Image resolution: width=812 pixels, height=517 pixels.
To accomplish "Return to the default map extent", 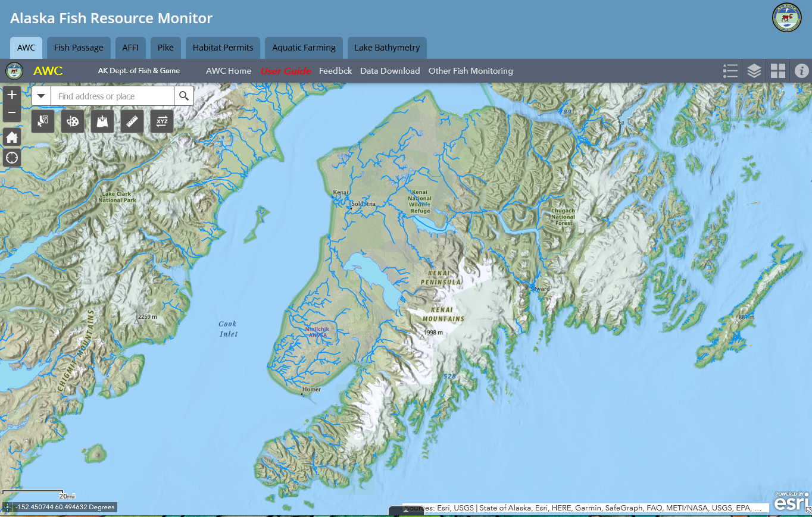I will tap(12, 137).
